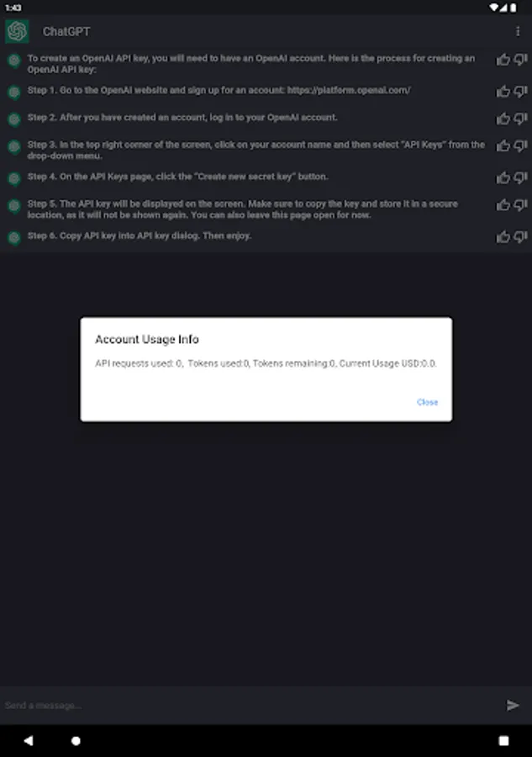
Task: Dislike the Step 5 message
Action: click(520, 204)
